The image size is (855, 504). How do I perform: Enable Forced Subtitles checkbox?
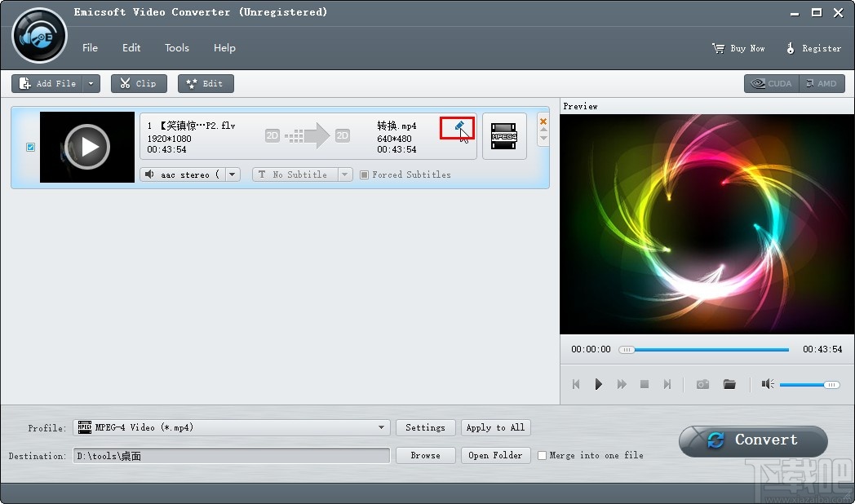coord(364,175)
